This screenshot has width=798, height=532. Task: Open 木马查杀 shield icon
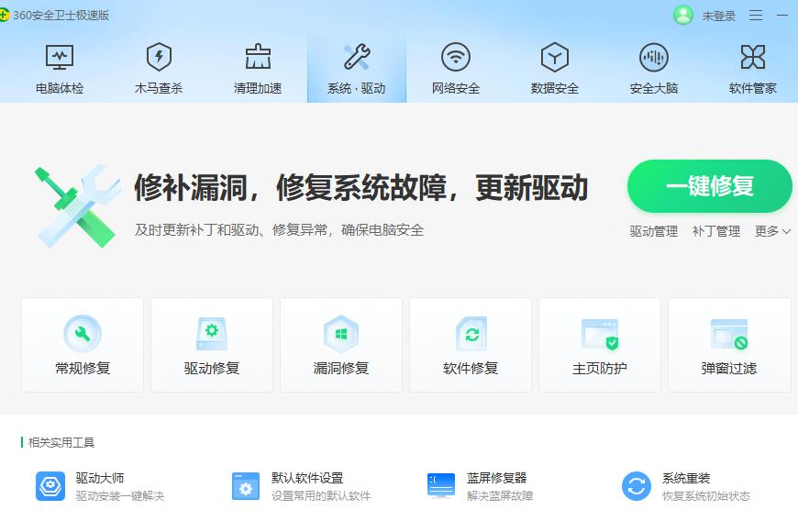click(159, 57)
